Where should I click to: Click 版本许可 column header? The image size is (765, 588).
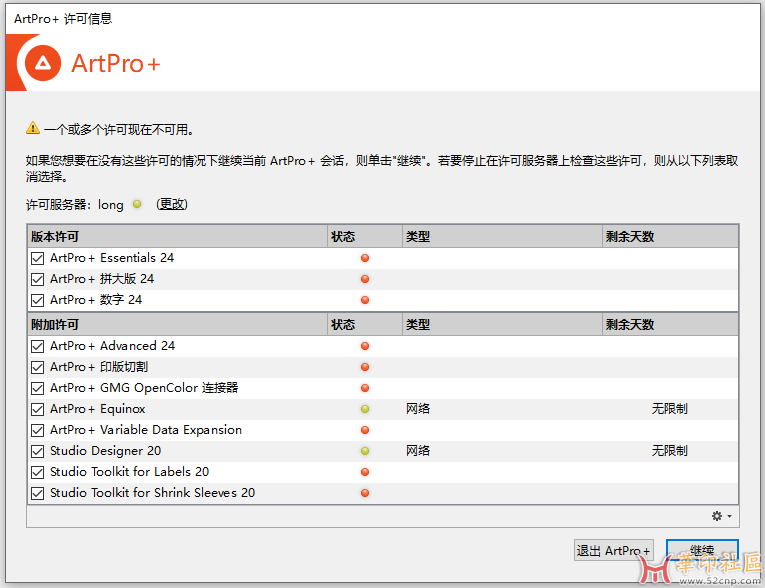177,237
